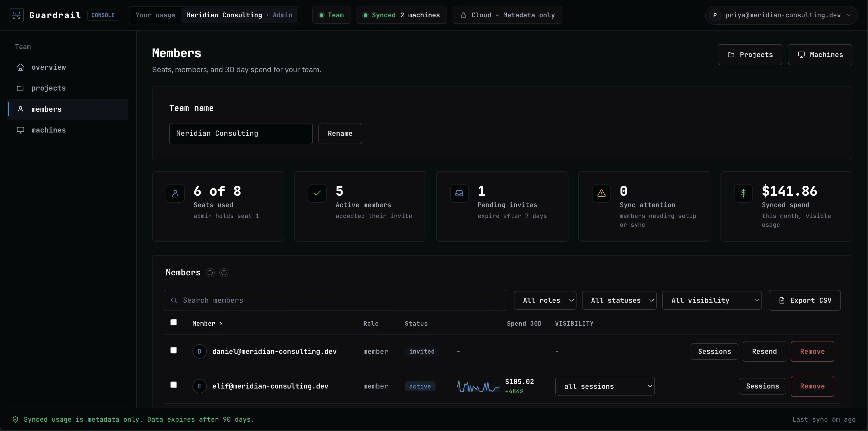
Task: Click the Status column header
Action: pos(416,324)
